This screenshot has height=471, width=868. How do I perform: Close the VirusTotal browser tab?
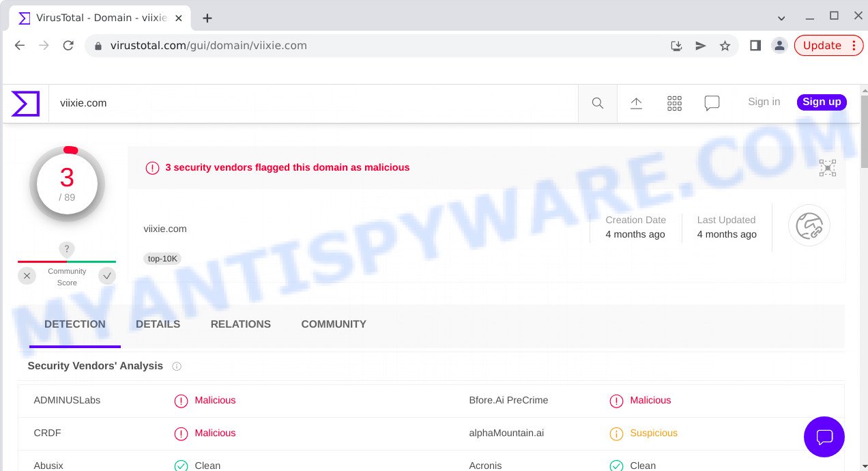tap(179, 18)
